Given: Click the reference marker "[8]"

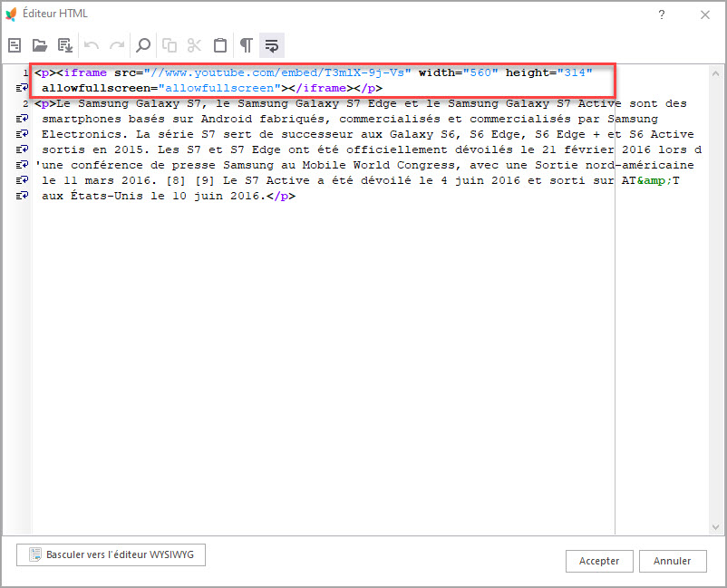Looking at the screenshot, I should (175, 180).
